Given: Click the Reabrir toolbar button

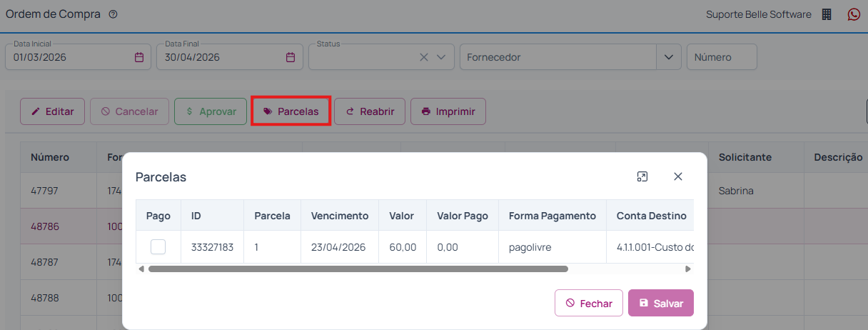Looking at the screenshot, I should (370, 111).
